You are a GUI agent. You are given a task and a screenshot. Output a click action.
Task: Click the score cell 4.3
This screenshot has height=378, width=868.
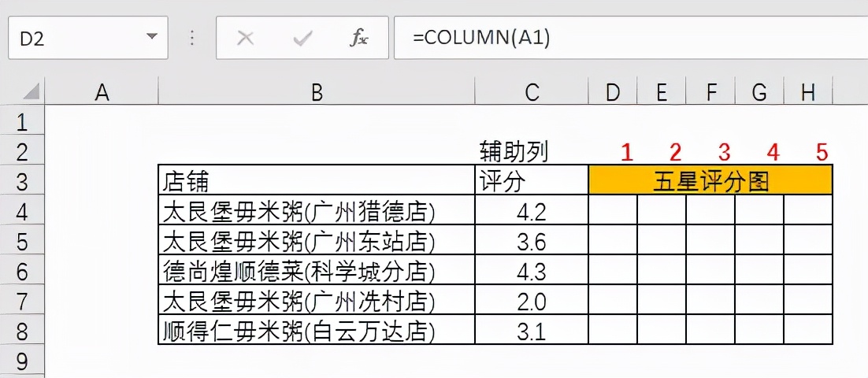point(532,269)
